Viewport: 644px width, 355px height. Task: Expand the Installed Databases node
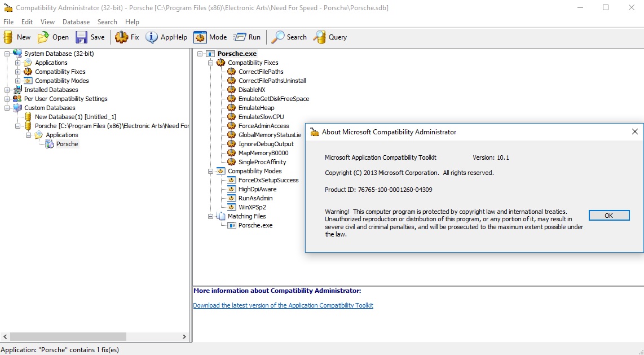pos(7,90)
